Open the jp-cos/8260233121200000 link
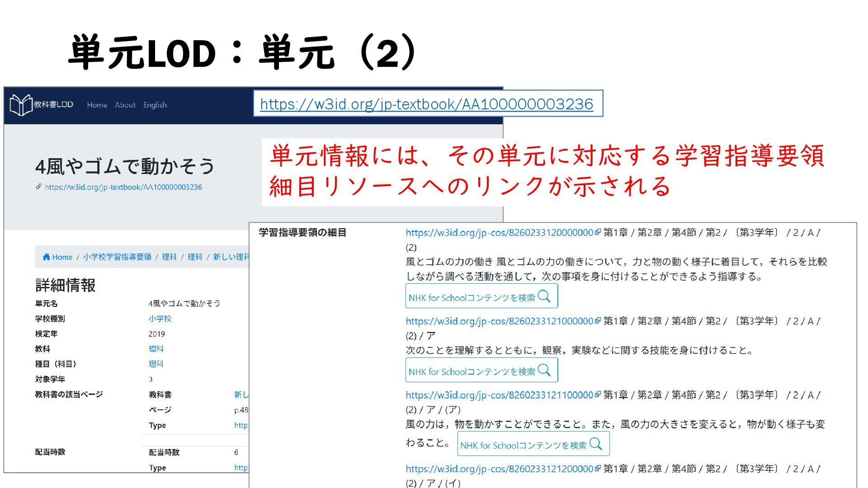Image resolution: width=868 pixels, height=488 pixels. (499, 469)
